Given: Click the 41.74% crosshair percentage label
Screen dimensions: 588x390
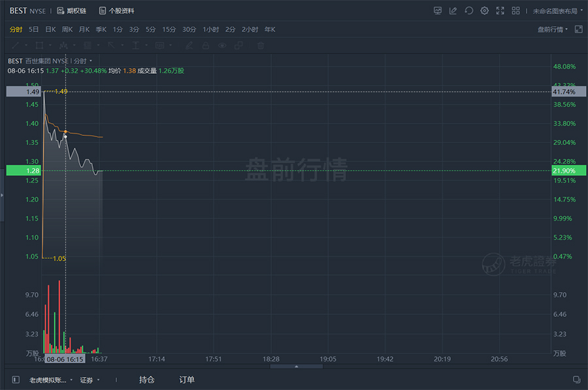Looking at the screenshot, I should pyautogui.click(x=568, y=91).
